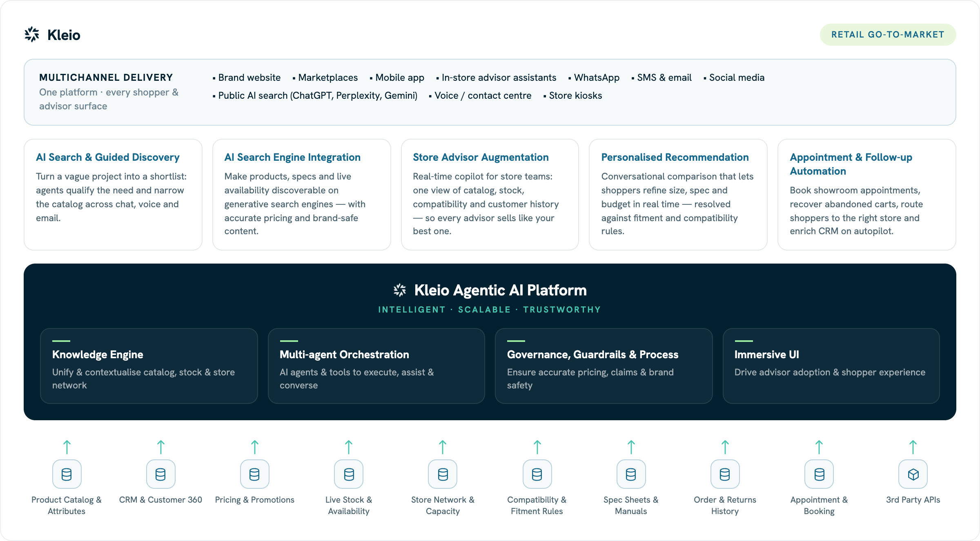
Task: Click the WhatsApp channel item
Action: (594, 78)
